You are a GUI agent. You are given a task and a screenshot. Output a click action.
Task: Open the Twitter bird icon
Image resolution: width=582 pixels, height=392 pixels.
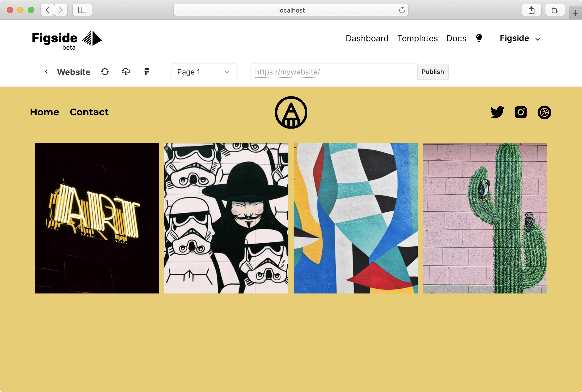(x=497, y=112)
